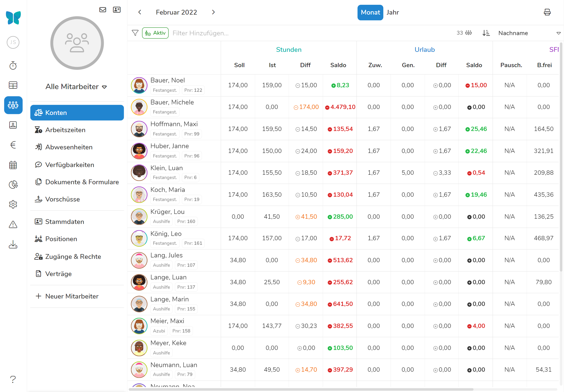Click the printer icon
564x392 pixels.
(x=547, y=12)
